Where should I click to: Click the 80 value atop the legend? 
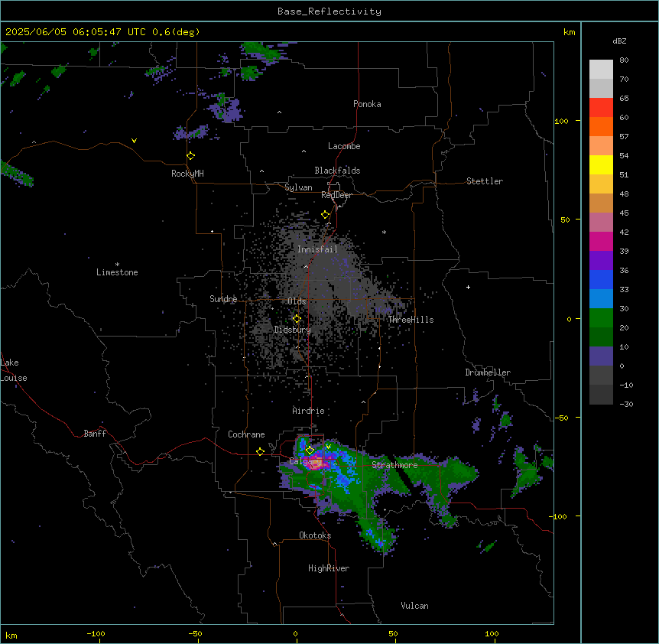(x=624, y=60)
